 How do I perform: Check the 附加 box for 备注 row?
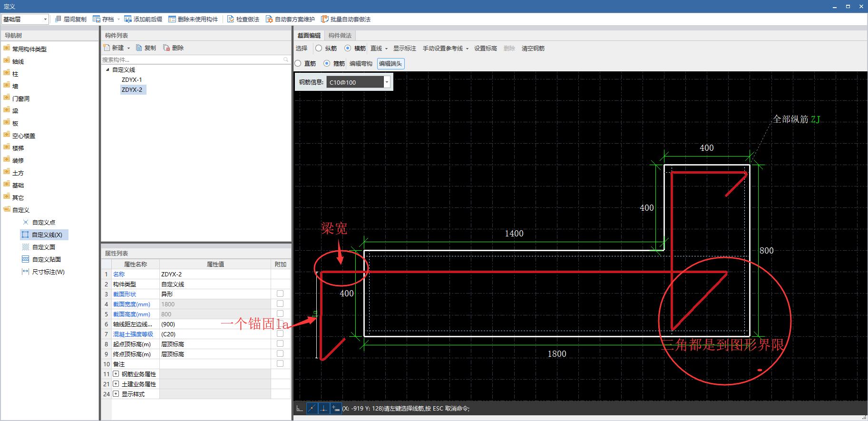(x=280, y=363)
